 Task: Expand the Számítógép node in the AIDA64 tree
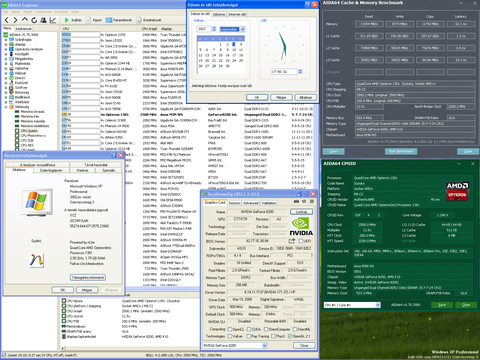click(6, 40)
